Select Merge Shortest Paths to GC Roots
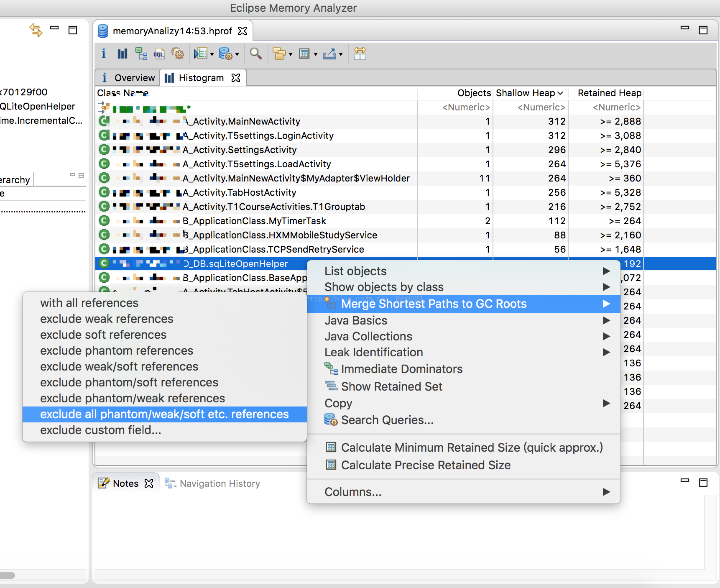720x588 pixels. tap(463, 304)
